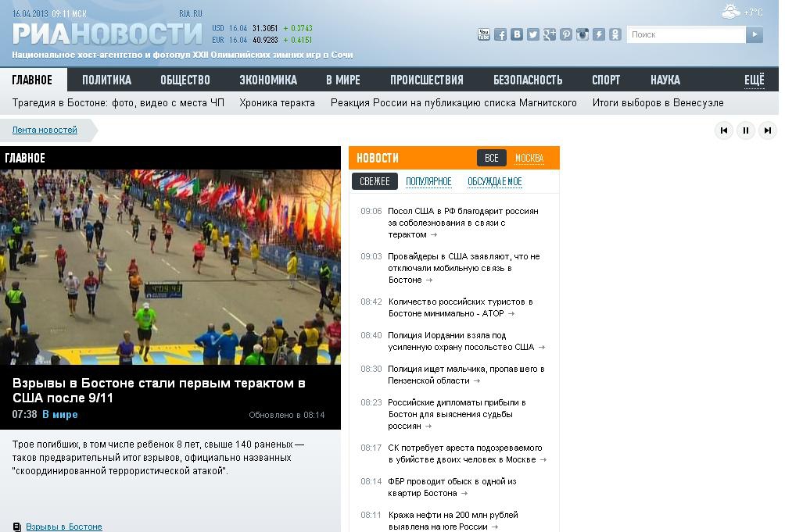Expand the Ещё menu

(x=755, y=80)
